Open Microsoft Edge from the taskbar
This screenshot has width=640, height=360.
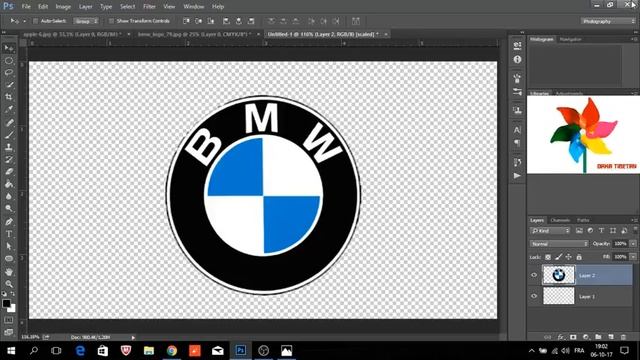[x=80, y=350]
